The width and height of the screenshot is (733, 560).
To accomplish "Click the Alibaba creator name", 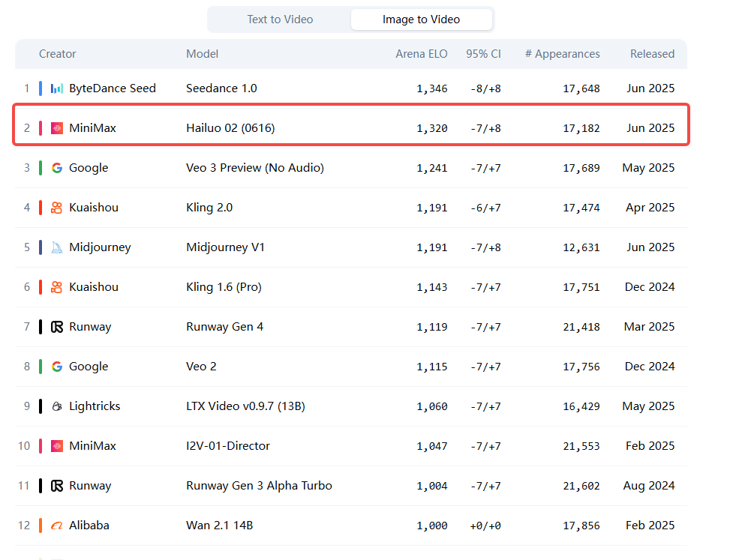I will tap(89, 525).
